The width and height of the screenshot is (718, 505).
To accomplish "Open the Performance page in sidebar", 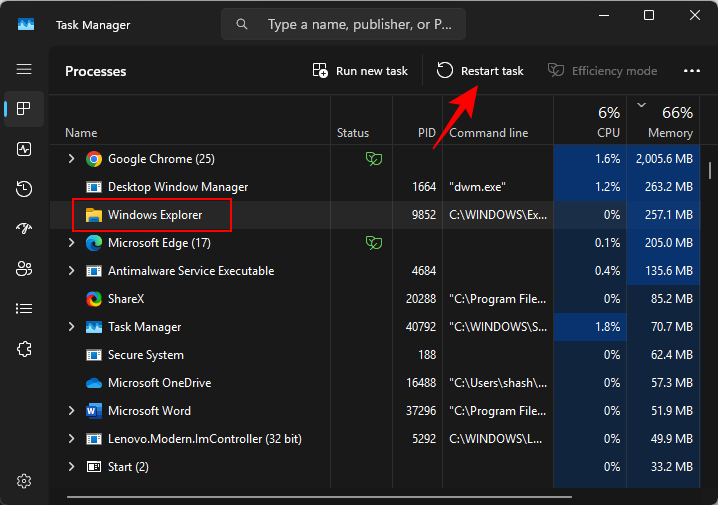I will coord(24,148).
